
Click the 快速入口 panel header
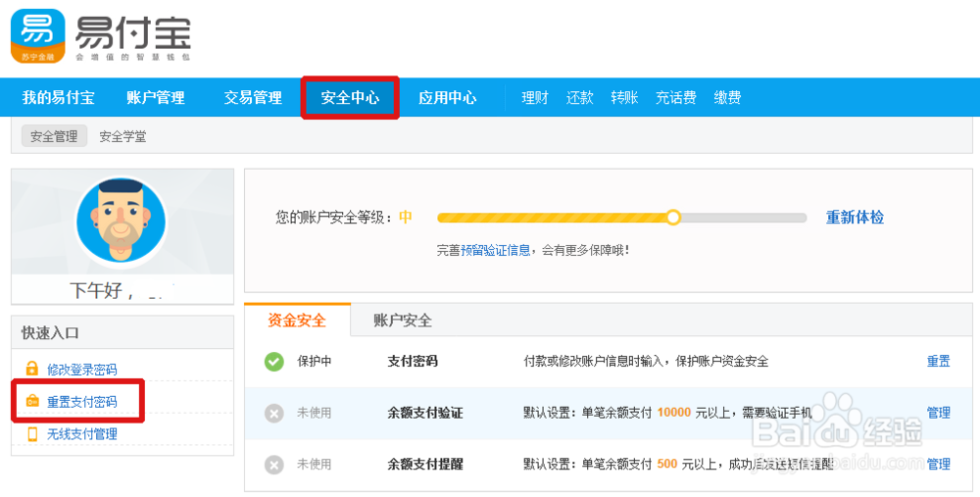(122, 332)
